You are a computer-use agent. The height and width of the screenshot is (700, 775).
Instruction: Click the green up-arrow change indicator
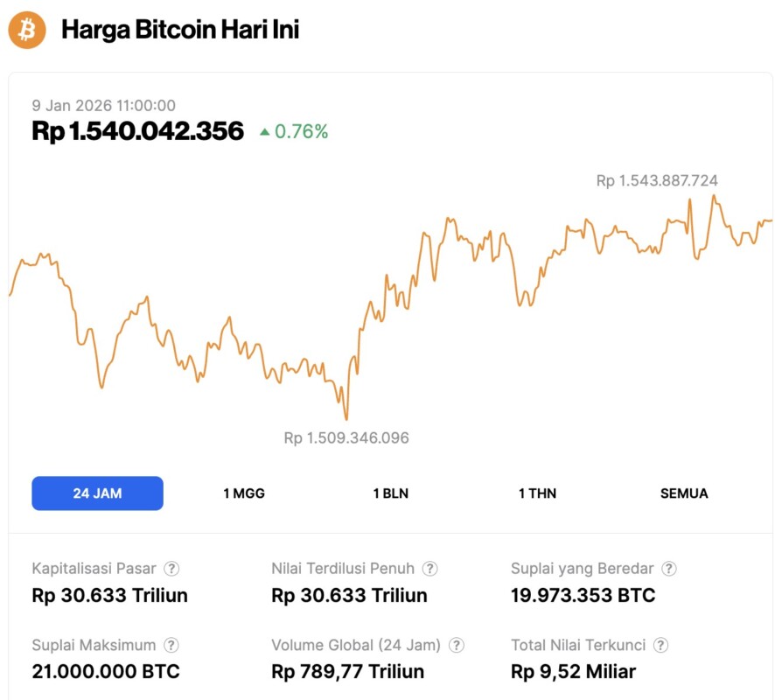tap(264, 132)
